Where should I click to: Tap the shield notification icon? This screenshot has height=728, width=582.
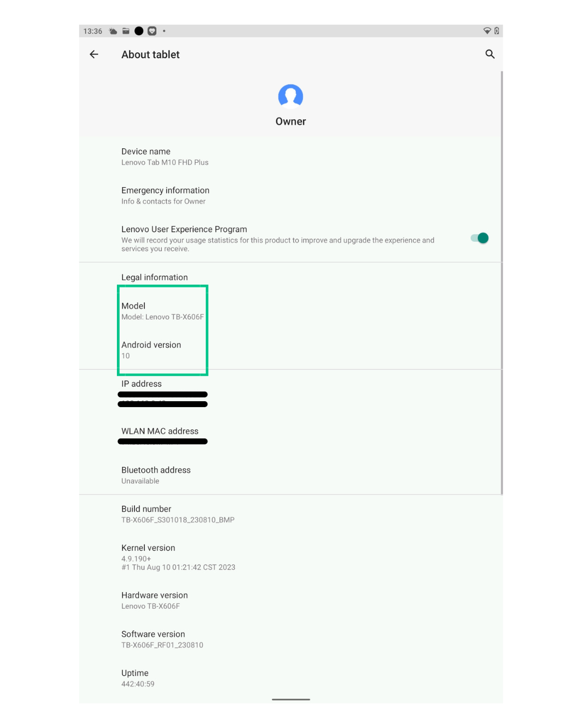tap(152, 31)
